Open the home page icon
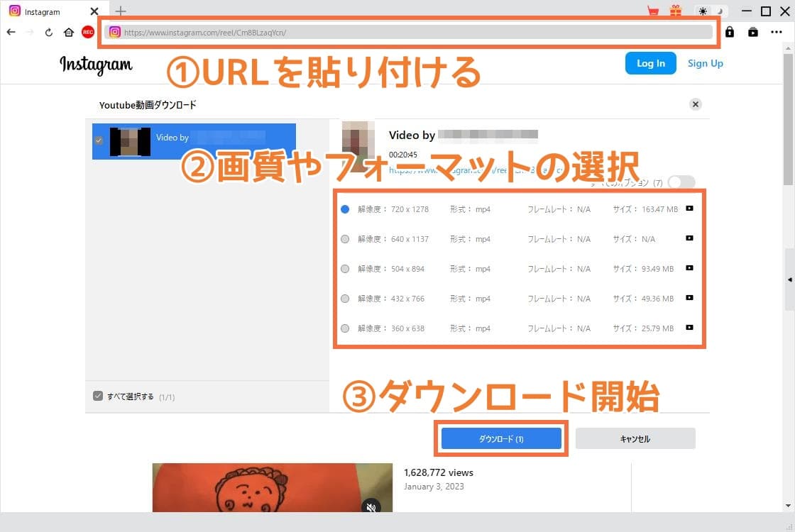 (69, 33)
